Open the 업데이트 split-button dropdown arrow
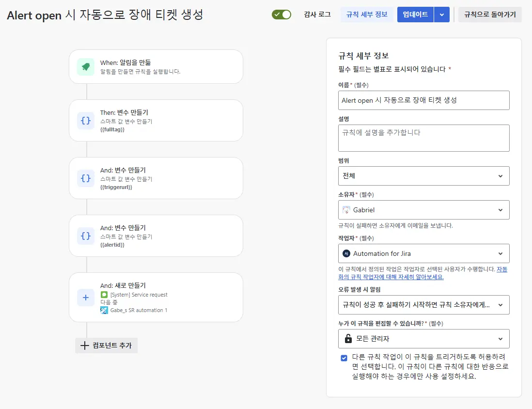Image resolution: width=532 pixels, height=409 pixels. point(442,15)
